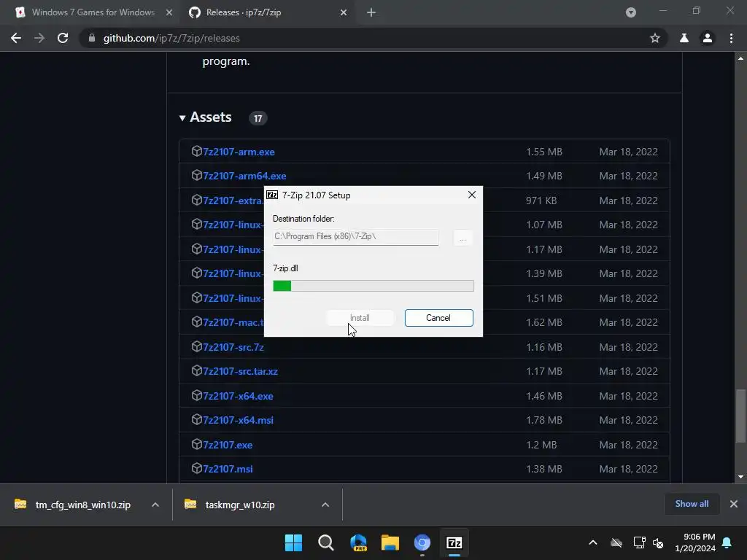Open the Windows Start menu

point(293,542)
